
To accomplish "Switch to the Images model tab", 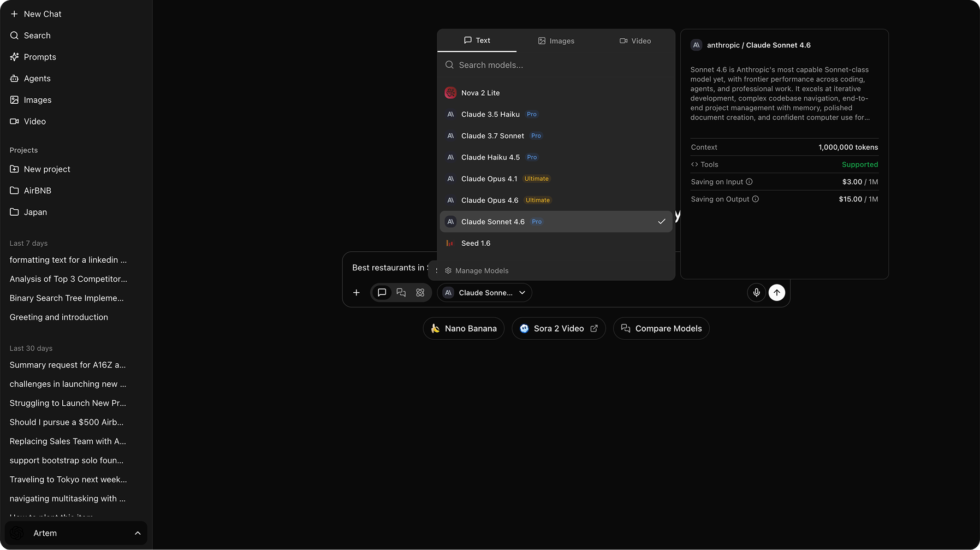I will click(x=556, y=41).
